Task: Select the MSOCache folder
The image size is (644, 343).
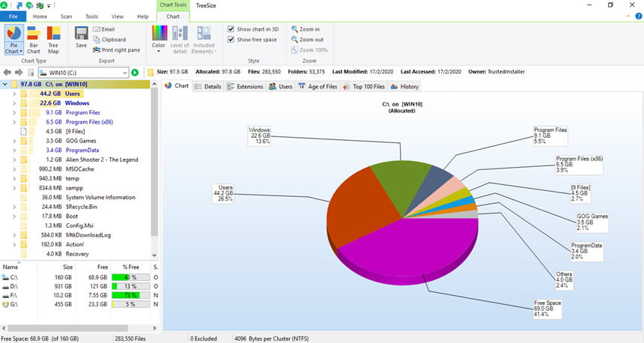Action: tap(79, 169)
